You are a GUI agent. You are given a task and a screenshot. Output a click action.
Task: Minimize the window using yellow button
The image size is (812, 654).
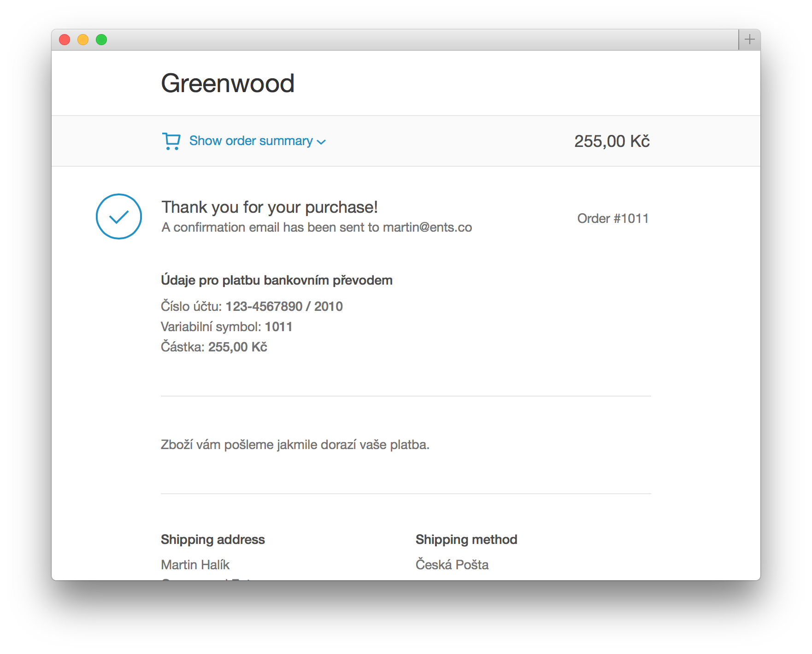point(83,40)
